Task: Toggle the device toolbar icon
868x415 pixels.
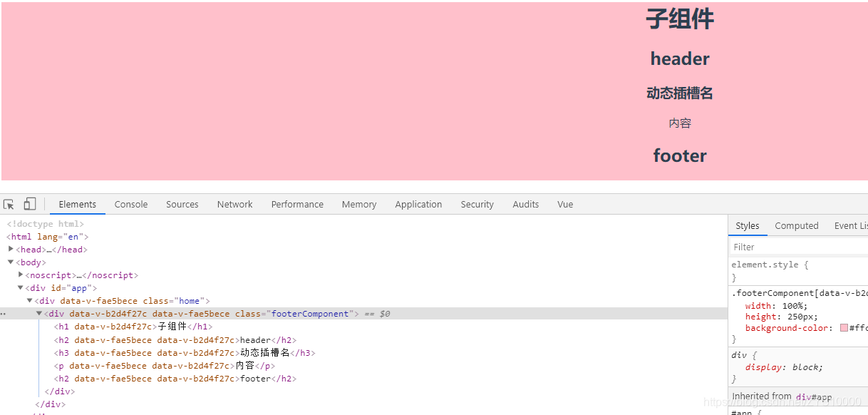Action: click(x=29, y=205)
